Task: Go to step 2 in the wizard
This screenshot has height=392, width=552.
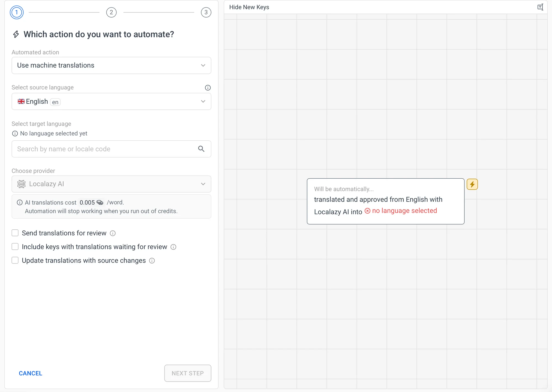Action: [111, 12]
